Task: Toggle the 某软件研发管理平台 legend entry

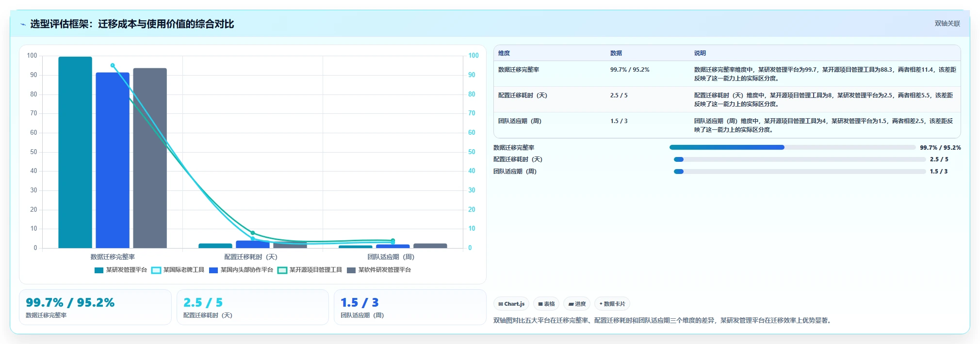Action: point(379,270)
